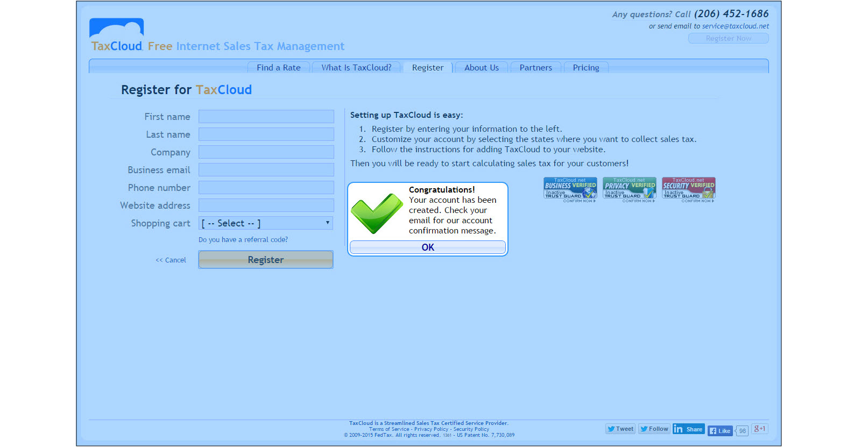Click the Twitter Follow button
868x447 pixels.
tap(654, 429)
